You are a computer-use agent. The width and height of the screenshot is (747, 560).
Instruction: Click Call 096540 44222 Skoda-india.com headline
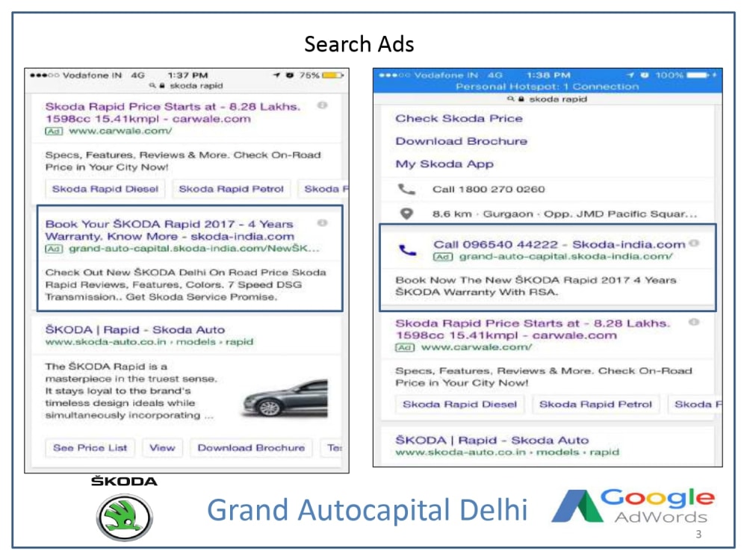tap(559, 245)
